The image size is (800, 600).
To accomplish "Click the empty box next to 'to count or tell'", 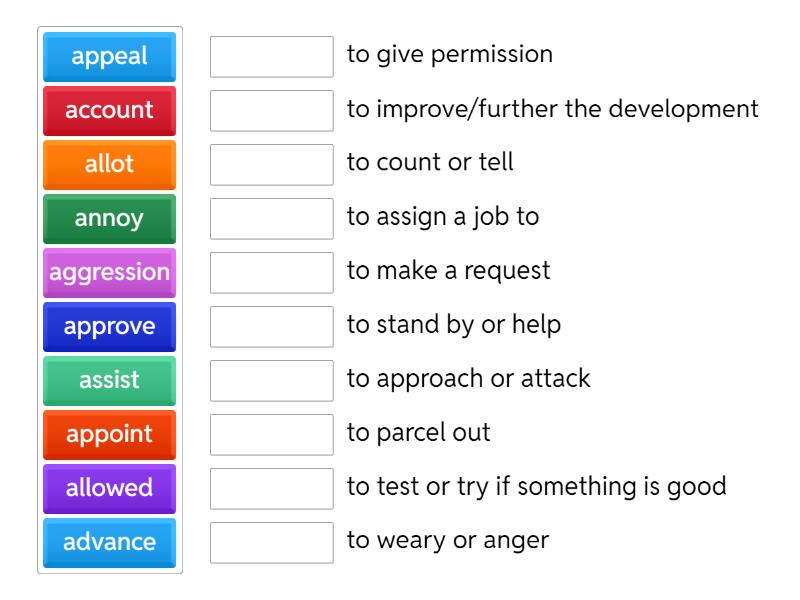I will [x=272, y=165].
